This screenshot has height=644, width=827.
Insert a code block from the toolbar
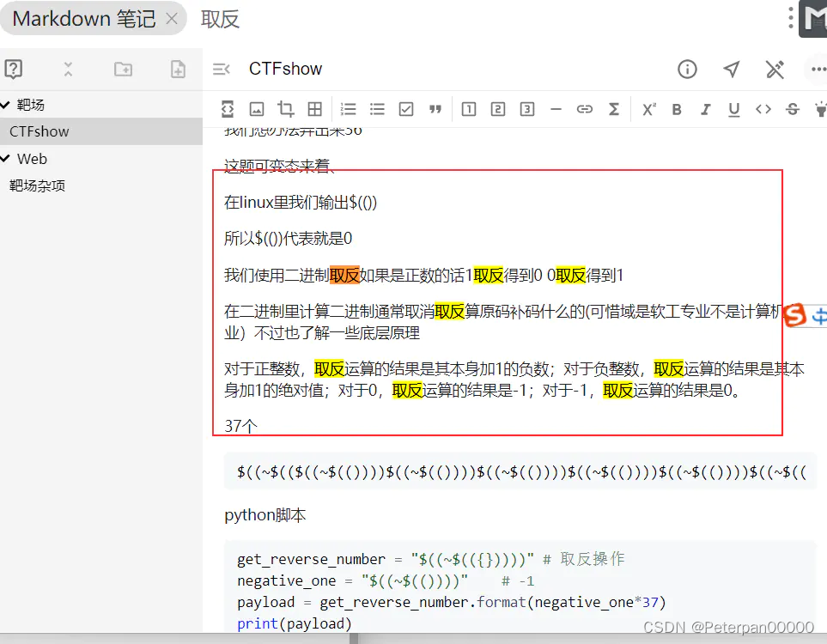tap(228, 109)
